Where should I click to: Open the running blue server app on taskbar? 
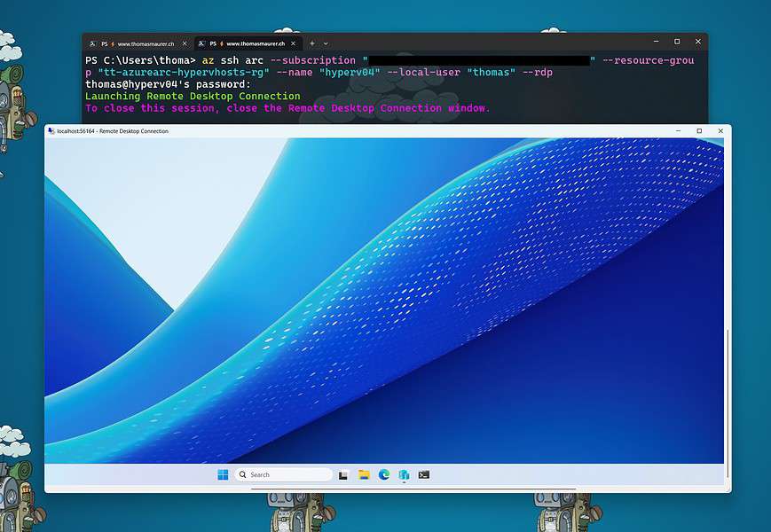click(x=404, y=474)
